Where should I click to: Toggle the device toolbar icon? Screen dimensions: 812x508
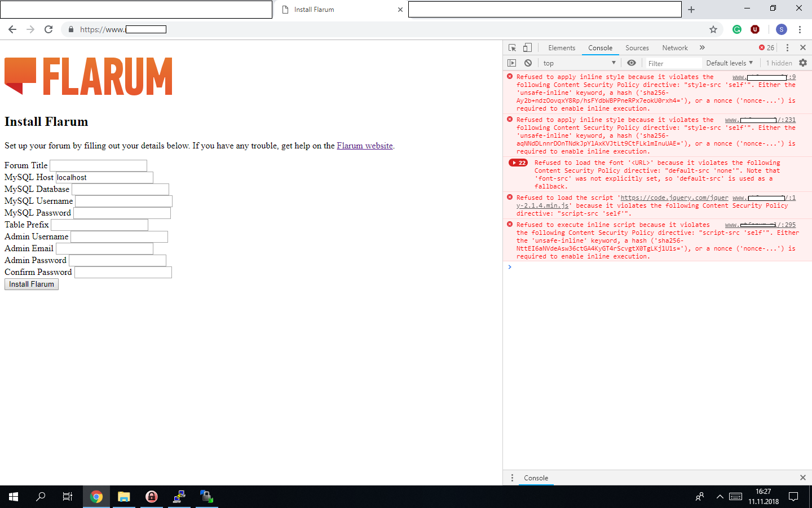[527, 48]
